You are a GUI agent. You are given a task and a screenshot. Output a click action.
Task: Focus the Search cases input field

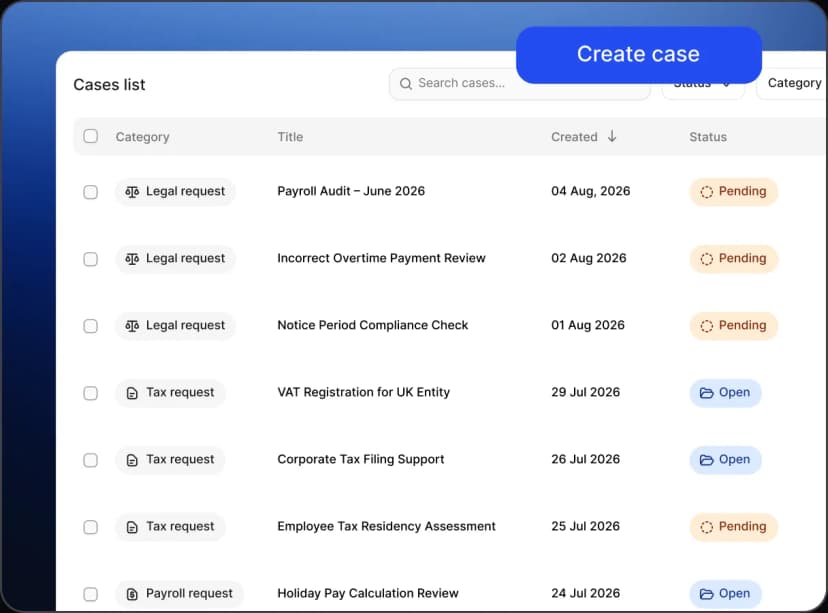[520, 83]
